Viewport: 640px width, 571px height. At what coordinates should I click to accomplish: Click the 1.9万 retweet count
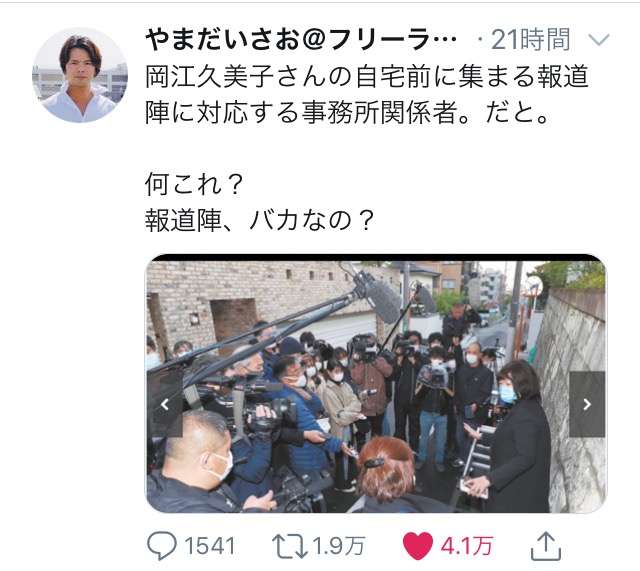coord(338,546)
